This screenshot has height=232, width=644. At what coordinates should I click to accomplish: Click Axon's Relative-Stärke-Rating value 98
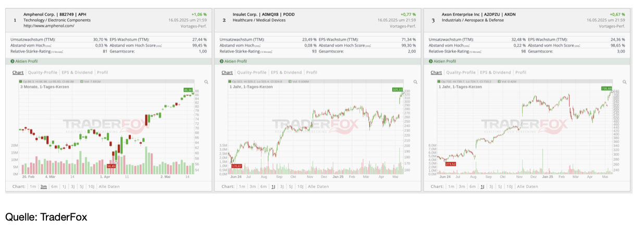pos(523,51)
